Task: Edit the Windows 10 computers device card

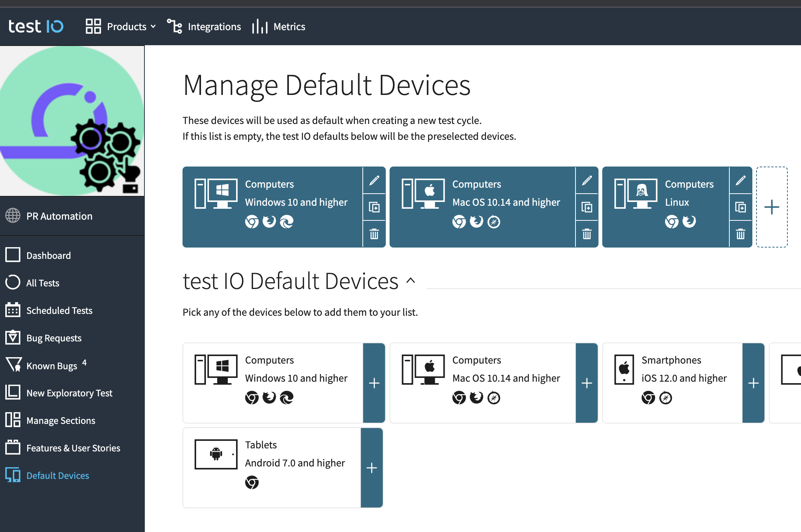Action: [x=374, y=180]
